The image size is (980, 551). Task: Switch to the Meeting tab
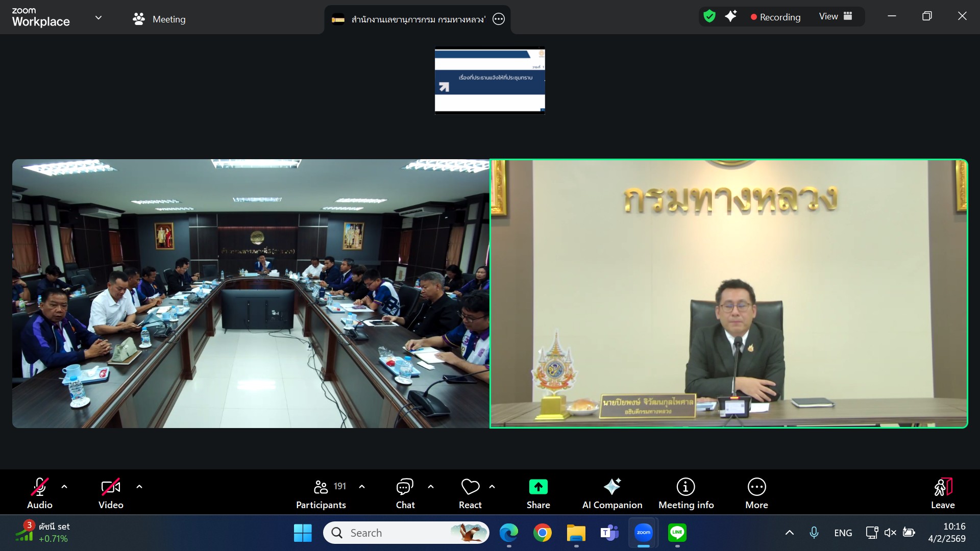pos(159,19)
